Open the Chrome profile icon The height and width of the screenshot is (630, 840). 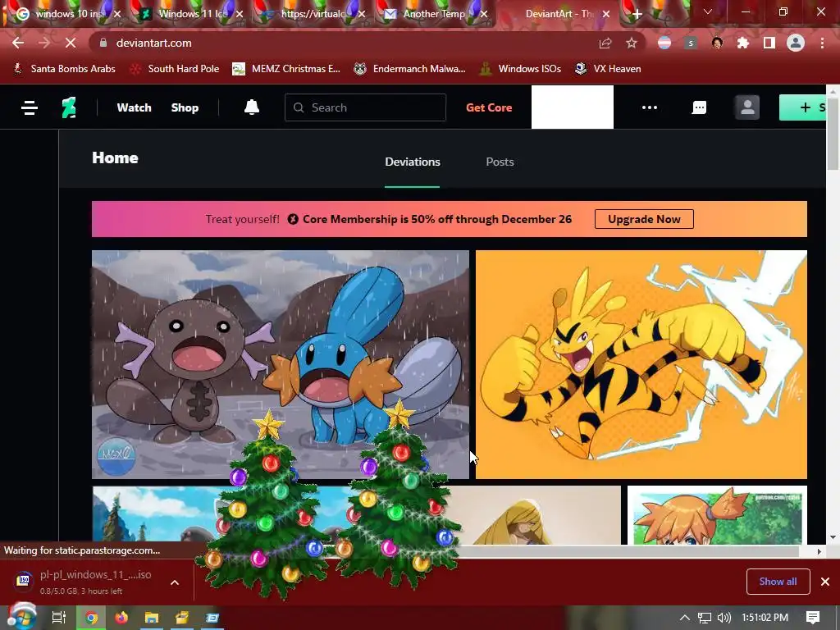[796, 43]
